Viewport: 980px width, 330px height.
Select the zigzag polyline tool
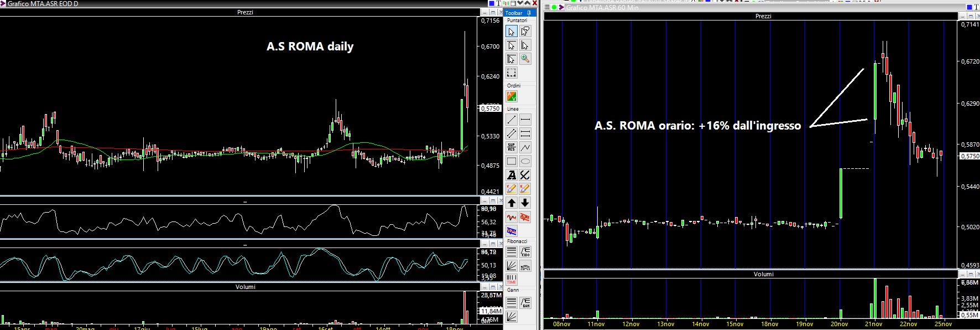[x=525, y=147]
